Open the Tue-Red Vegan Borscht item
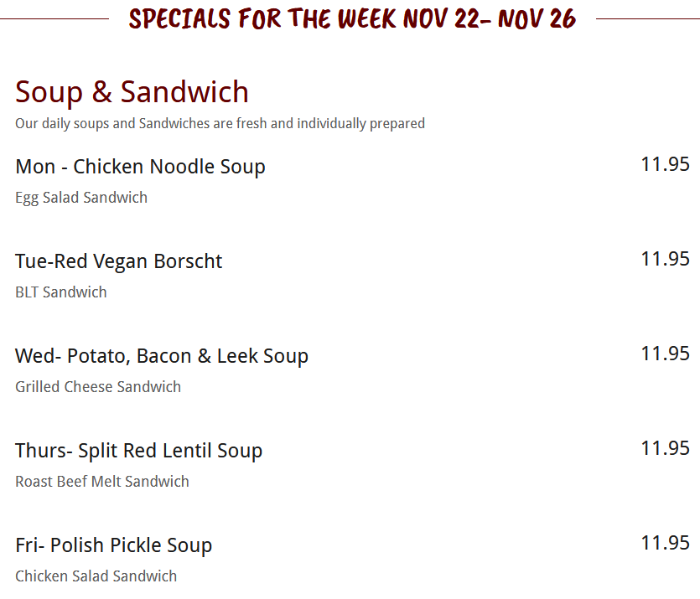 click(118, 261)
